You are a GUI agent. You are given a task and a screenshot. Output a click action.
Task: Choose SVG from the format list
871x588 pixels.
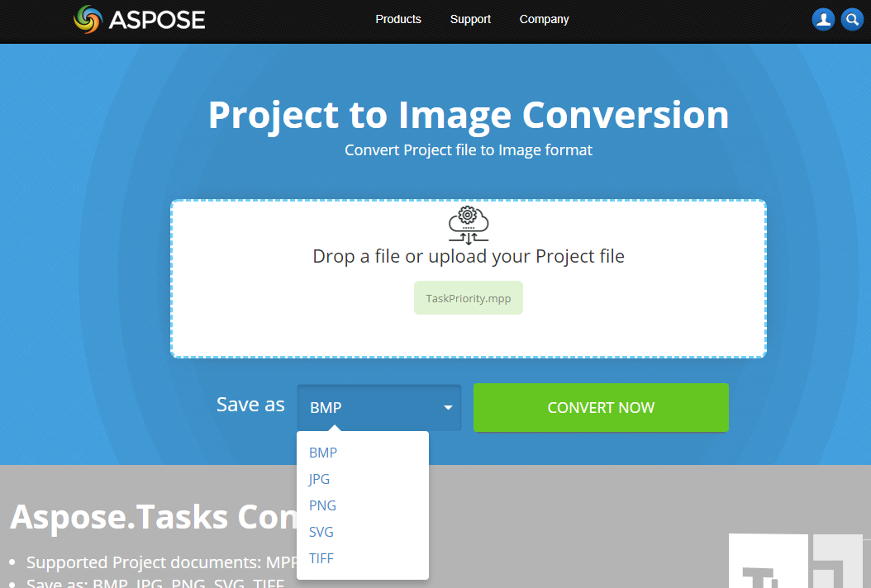(x=321, y=532)
